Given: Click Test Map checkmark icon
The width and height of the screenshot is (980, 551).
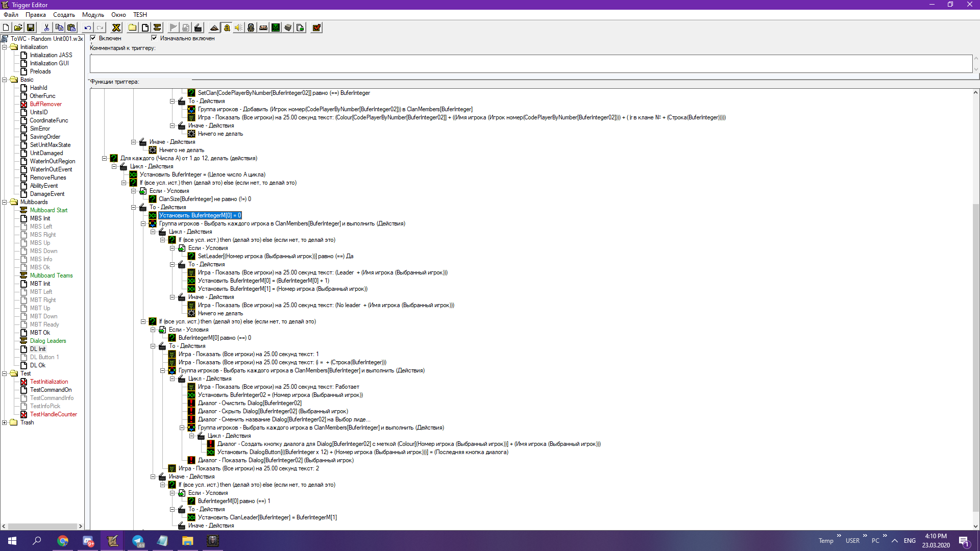Looking at the screenshot, I should pos(316,28).
